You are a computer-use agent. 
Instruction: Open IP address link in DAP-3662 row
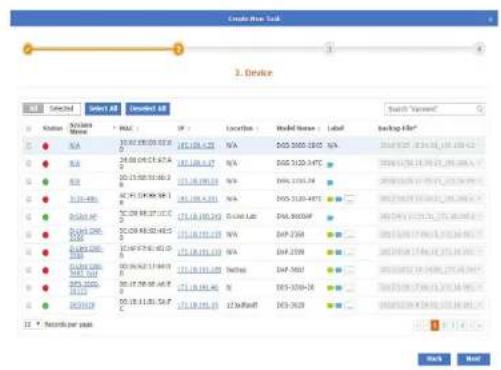pyautogui.click(x=199, y=270)
